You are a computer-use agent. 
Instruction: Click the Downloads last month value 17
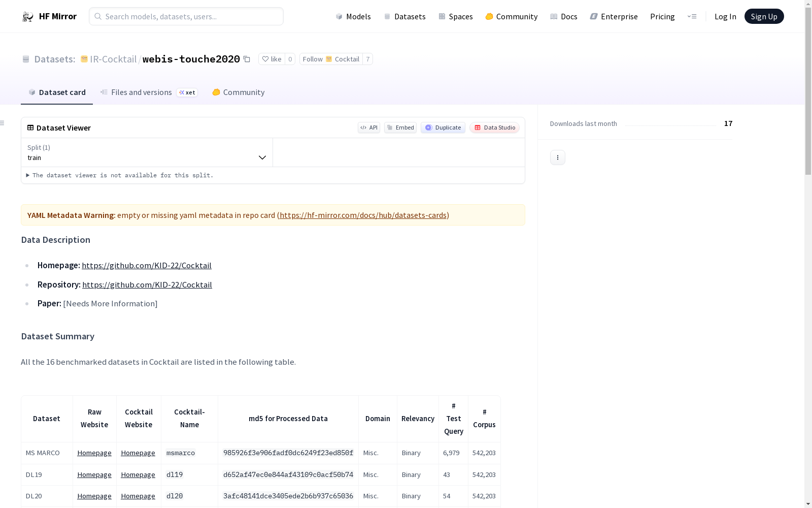click(728, 123)
